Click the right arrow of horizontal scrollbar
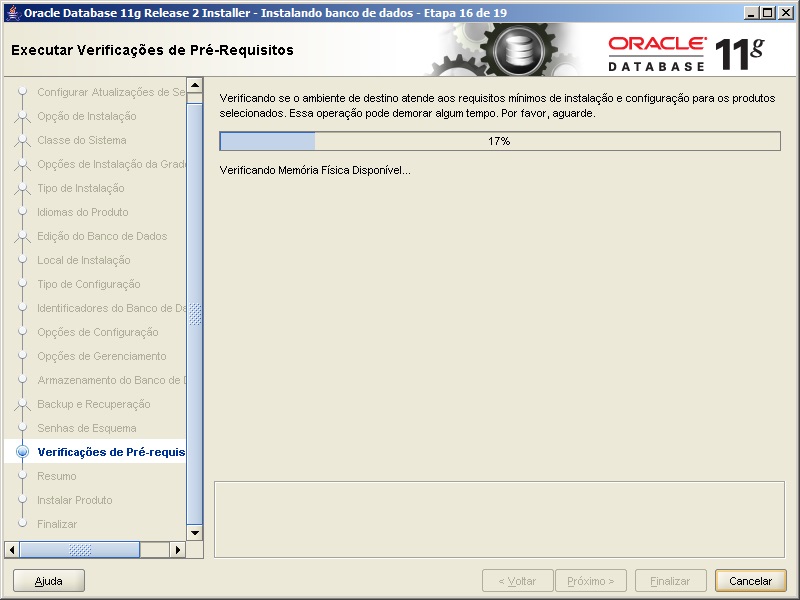800x600 pixels. 178,550
